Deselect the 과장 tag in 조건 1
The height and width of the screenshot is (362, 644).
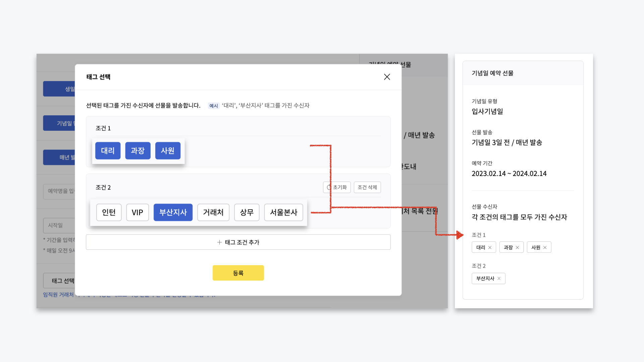click(138, 150)
